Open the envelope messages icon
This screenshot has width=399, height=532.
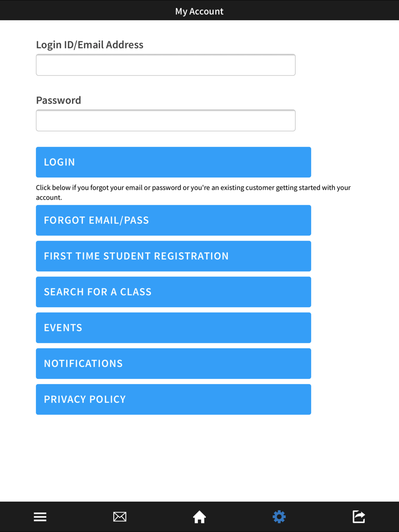pyautogui.click(x=120, y=517)
